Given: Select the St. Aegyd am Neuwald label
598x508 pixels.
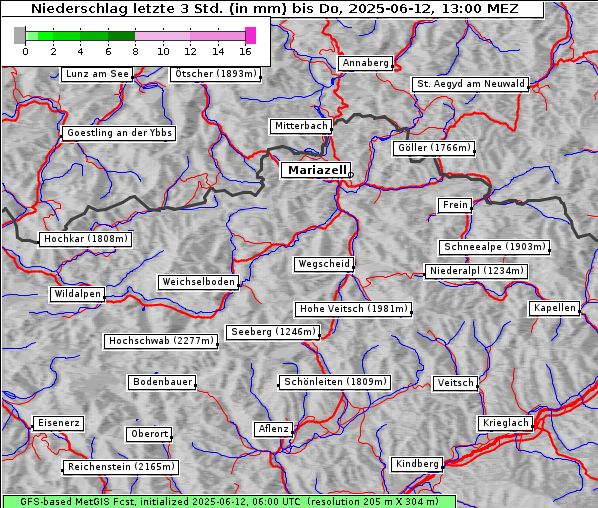Looking at the screenshot, I should point(471,84).
